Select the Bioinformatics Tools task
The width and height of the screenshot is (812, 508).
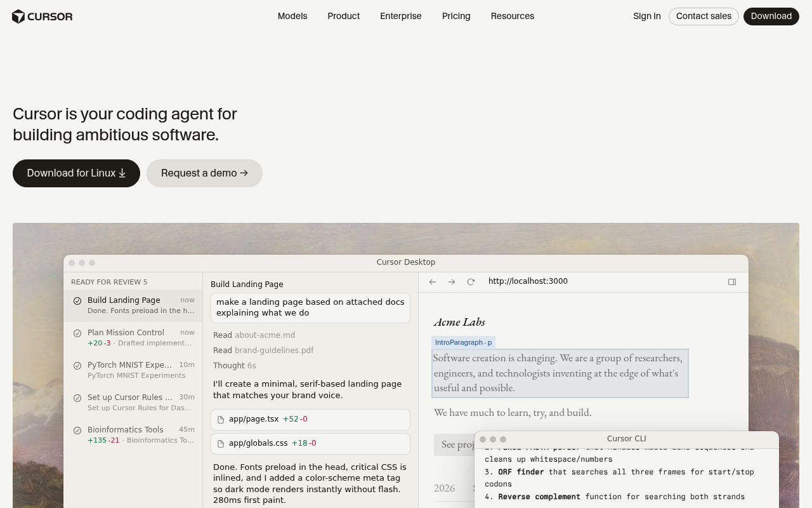[x=133, y=435]
